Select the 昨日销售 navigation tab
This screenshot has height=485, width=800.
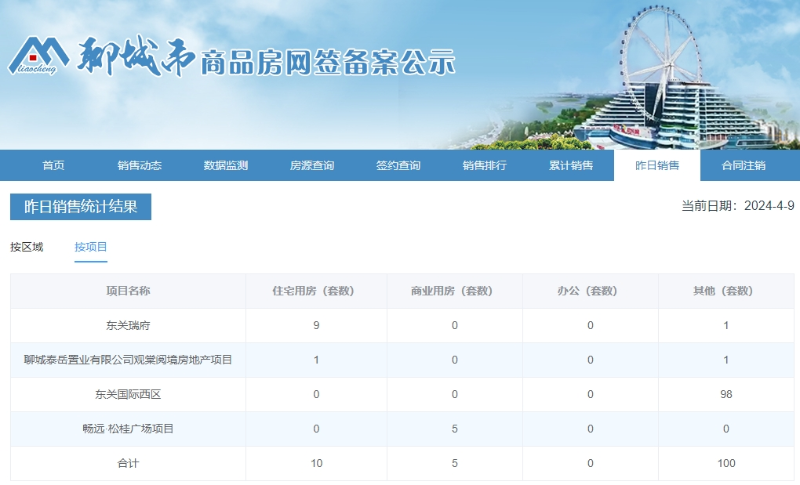tap(657, 166)
